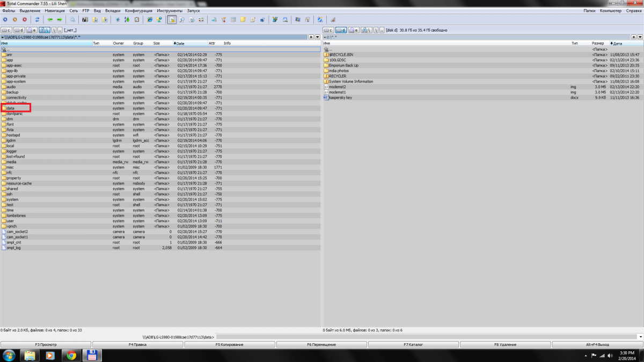Sort the right panel by Размер column
This screenshot has width=644, height=362.
point(598,43)
